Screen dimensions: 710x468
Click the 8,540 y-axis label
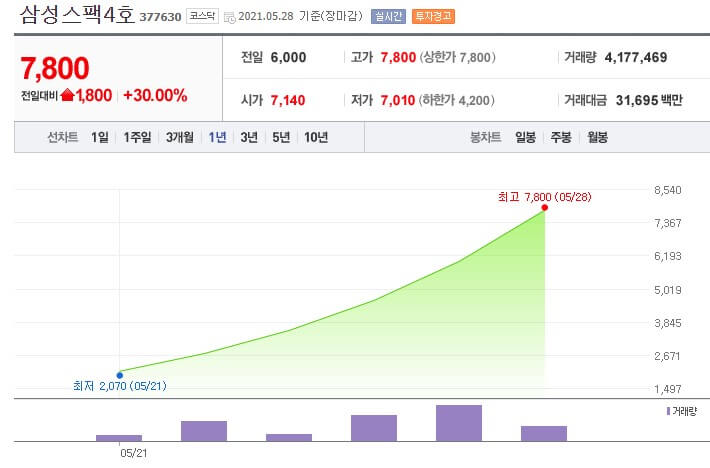coord(668,190)
